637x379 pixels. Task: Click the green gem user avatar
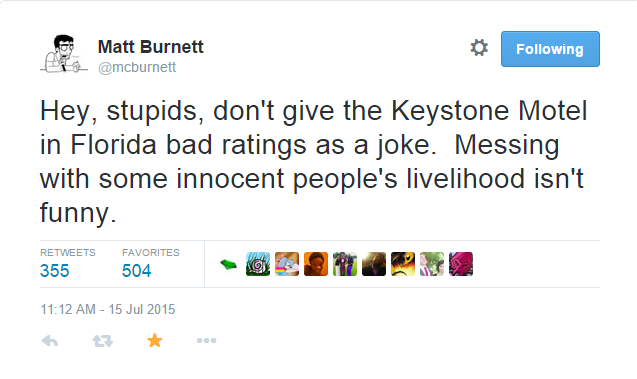point(229,264)
